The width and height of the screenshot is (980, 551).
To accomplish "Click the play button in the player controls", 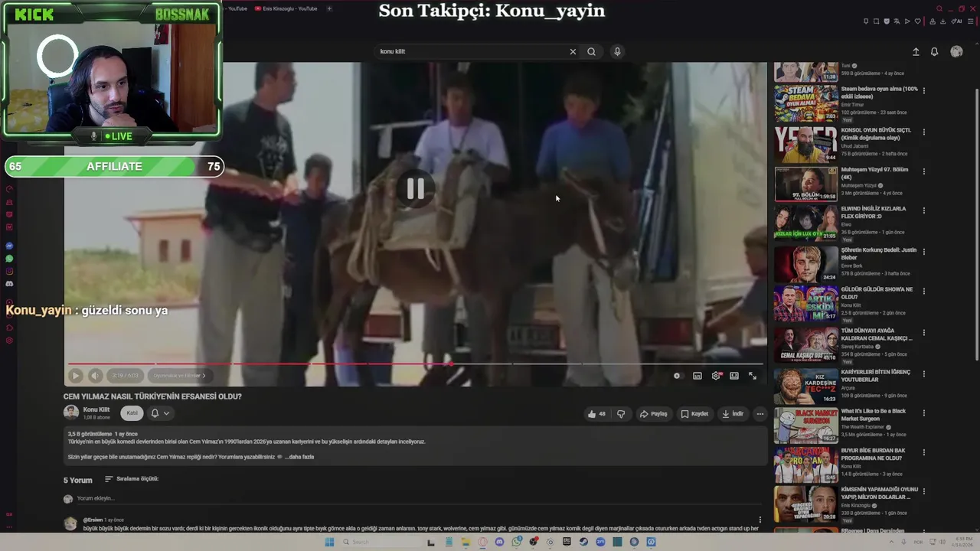I will (75, 376).
